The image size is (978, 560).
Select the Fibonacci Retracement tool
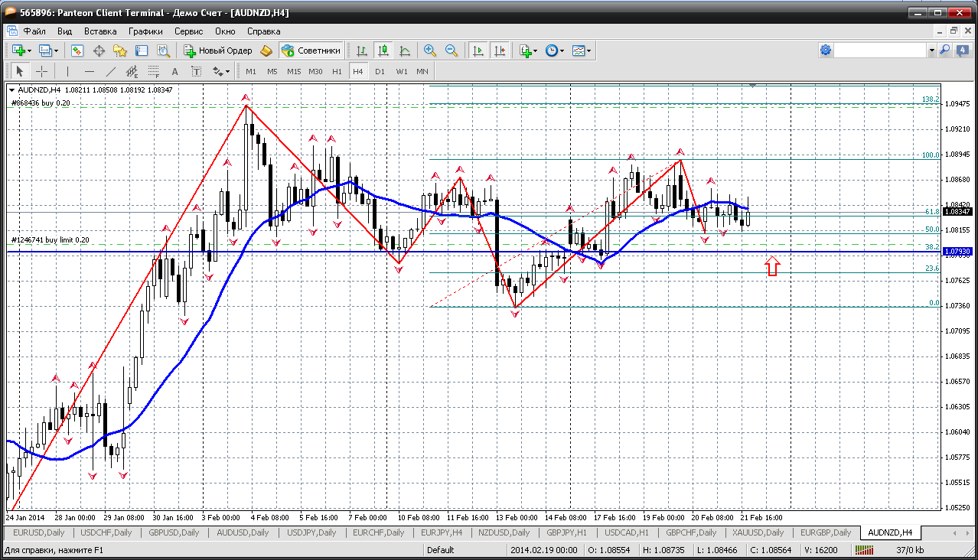coord(153,71)
